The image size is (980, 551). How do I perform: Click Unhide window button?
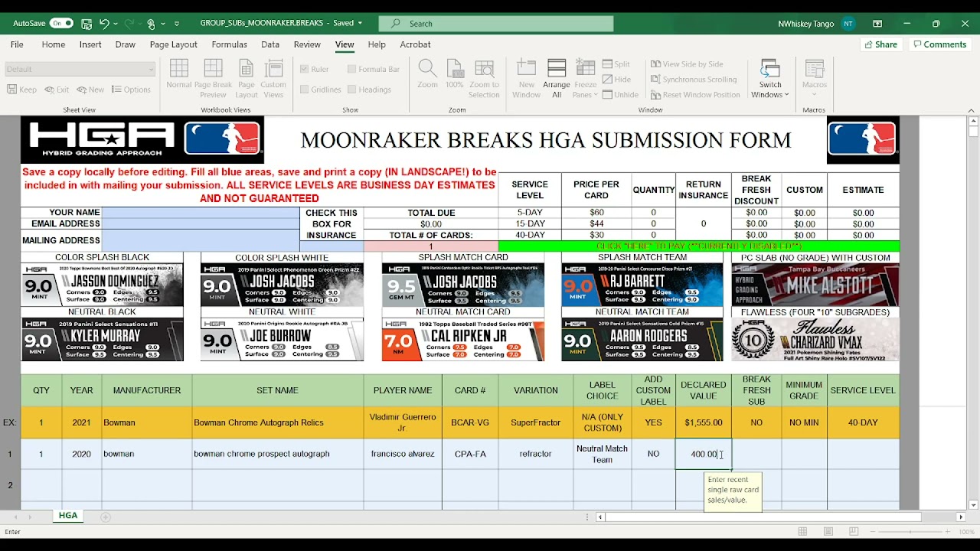(x=620, y=95)
